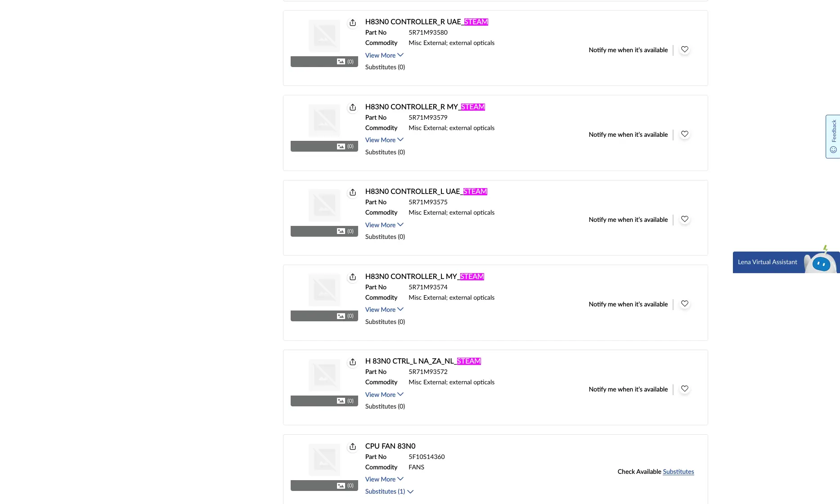Open the Feedback side tab
The image size is (840, 504).
point(833,136)
